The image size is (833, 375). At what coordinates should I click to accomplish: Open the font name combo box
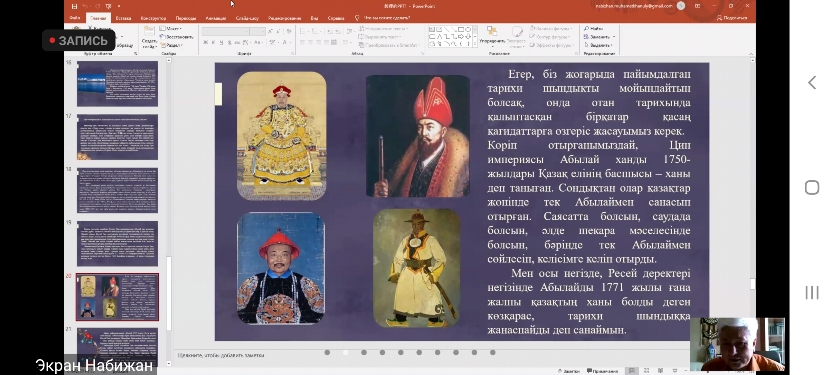tap(225, 32)
